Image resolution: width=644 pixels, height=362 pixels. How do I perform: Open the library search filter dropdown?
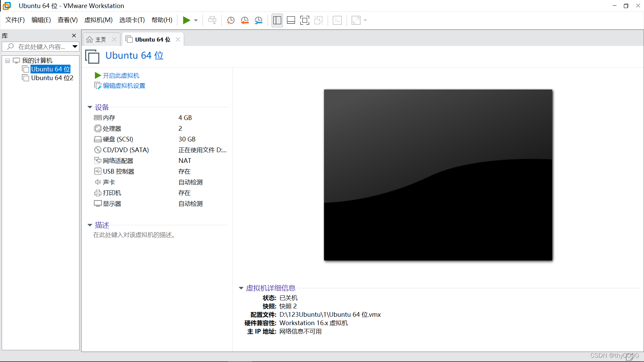(75, 47)
